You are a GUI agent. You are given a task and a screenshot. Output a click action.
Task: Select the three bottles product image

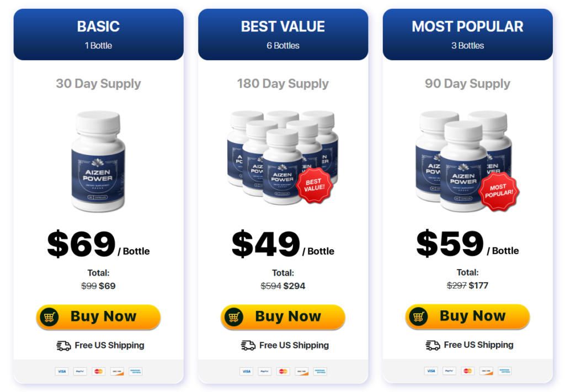pyautogui.click(x=467, y=161)
